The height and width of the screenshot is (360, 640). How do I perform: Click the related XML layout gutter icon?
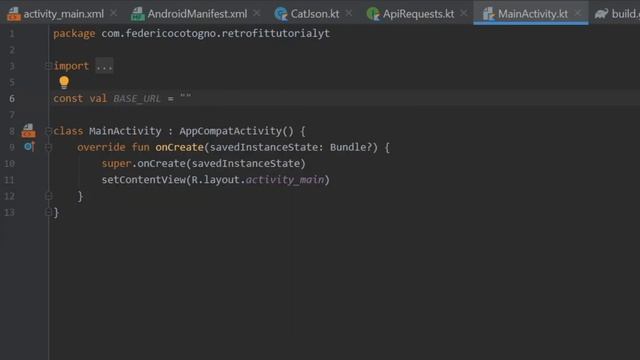tap(29, 131)
